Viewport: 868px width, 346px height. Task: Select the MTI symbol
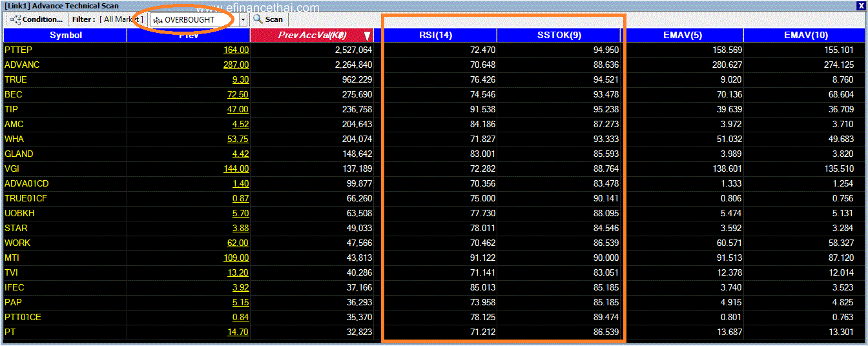pyautogui.click(x=12, y=258)
